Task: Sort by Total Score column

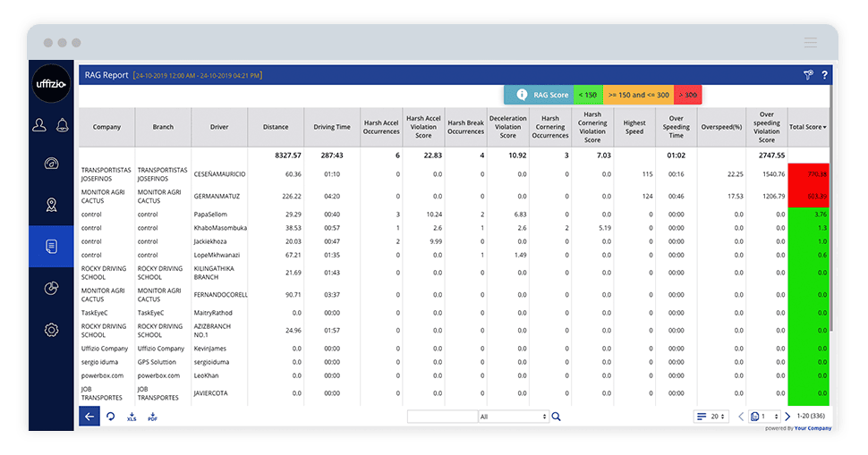Action: [x=808, y=127]
